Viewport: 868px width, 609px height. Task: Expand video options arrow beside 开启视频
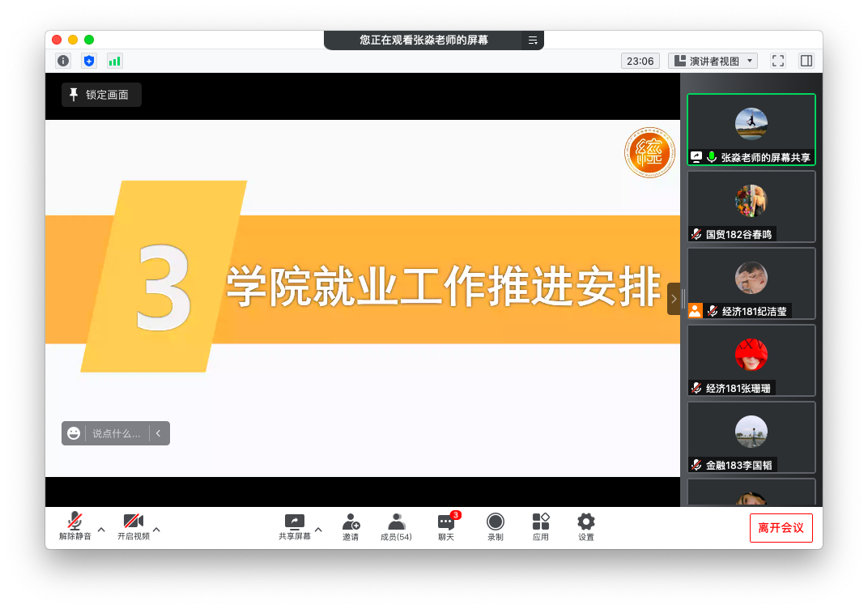(156, 530)
